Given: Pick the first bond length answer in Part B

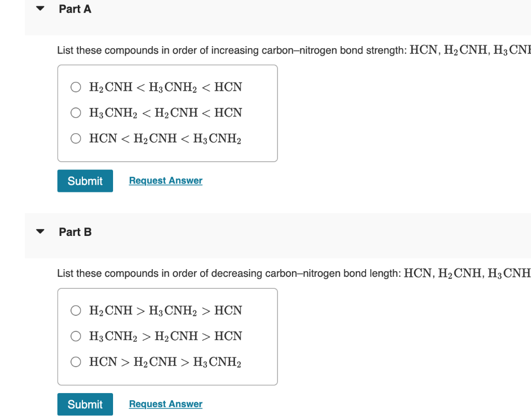Looking at the screenshot, I should click(76, 310).
